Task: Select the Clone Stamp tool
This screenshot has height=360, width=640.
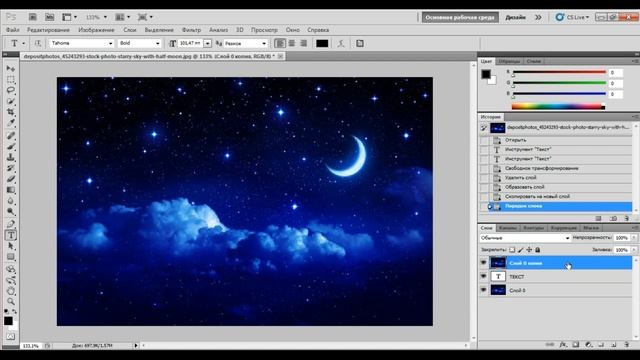Action: click(11, 157)
